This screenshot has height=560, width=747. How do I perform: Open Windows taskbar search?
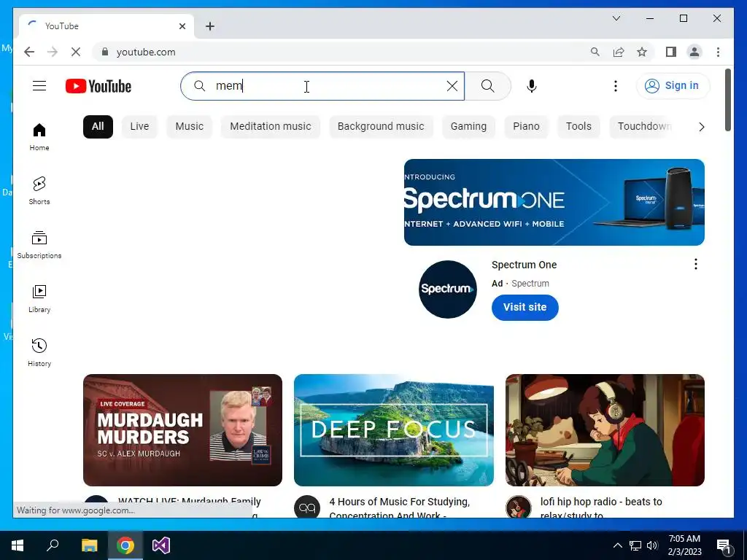tap(53, 545)
